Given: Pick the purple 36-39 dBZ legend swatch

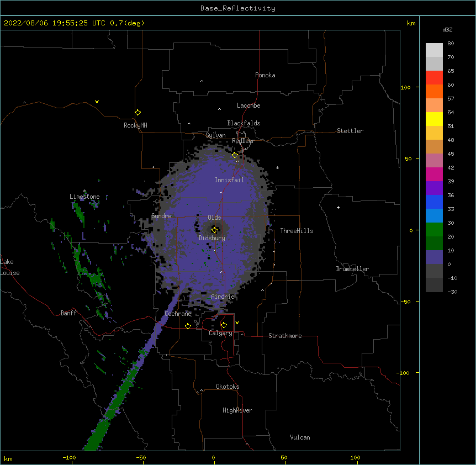Looking at the screenshot, I should [434, 188].
